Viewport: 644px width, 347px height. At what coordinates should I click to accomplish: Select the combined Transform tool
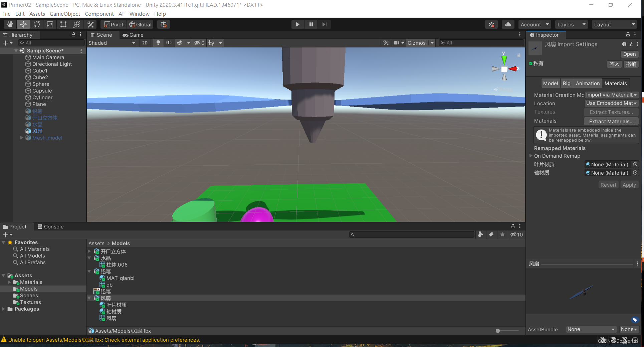(x=77, y=24)
